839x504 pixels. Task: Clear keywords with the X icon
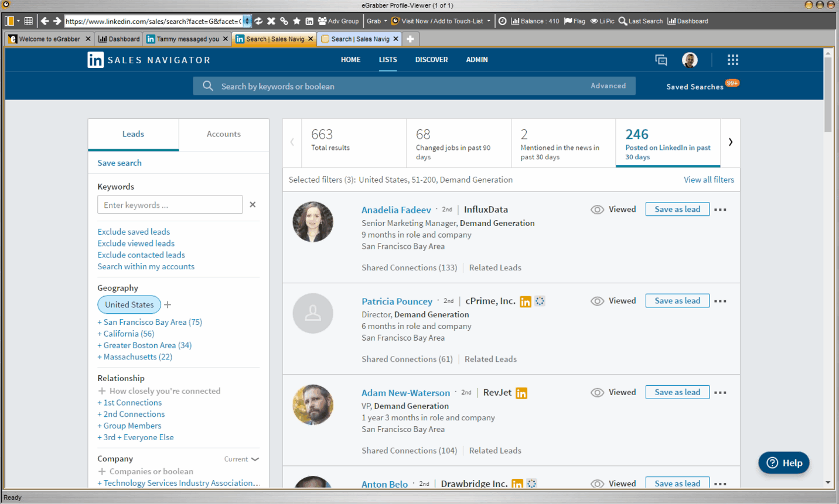tap(253, 205)
